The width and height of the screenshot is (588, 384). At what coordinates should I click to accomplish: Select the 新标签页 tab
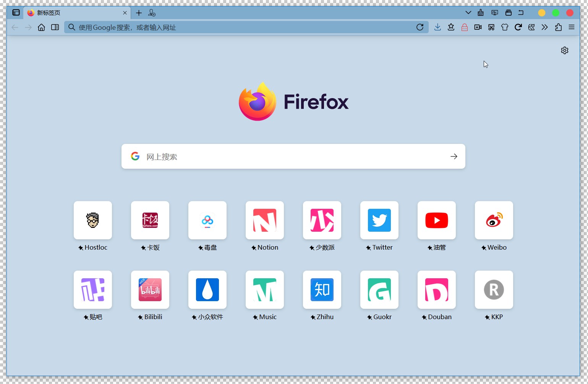point(77,13)
